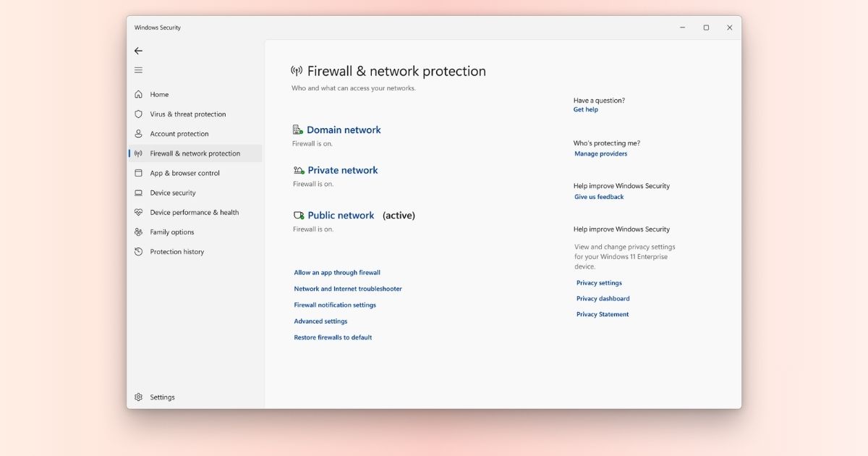Open the hamburger navigation menu
This screenshot has height=456, width=868.
[138, 70]
